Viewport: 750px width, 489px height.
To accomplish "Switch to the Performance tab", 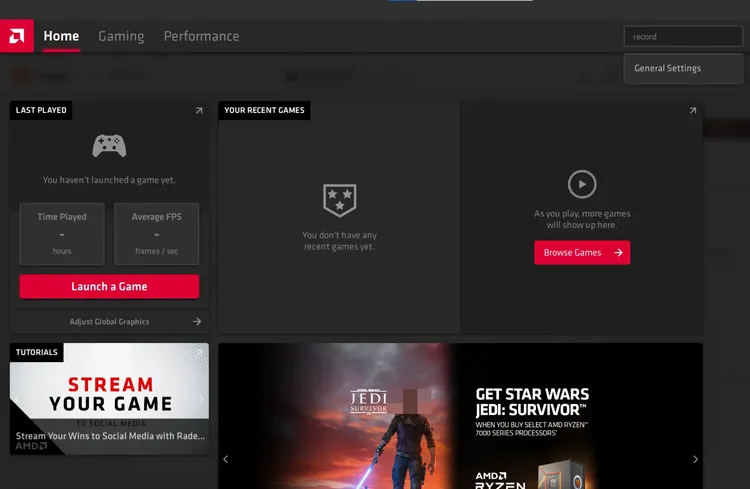I will [x=201, y=36].
